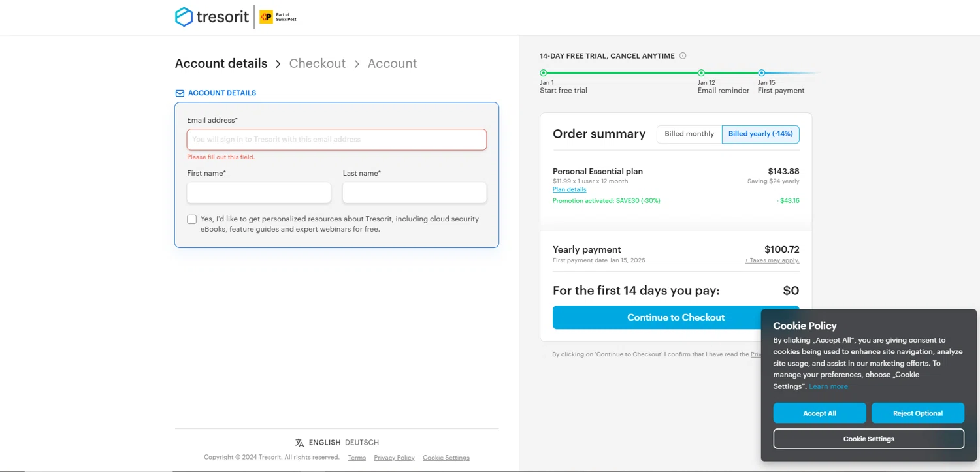The height and width of the screenshot is (472, 980).
Task: Open Cookie Settings footer link
Action: tap(446, 458)
